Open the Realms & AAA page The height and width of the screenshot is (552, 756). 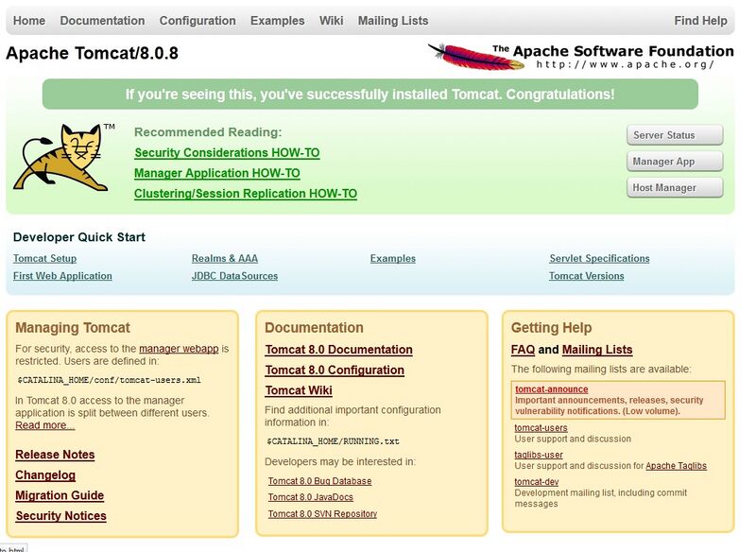coord(227,258)
